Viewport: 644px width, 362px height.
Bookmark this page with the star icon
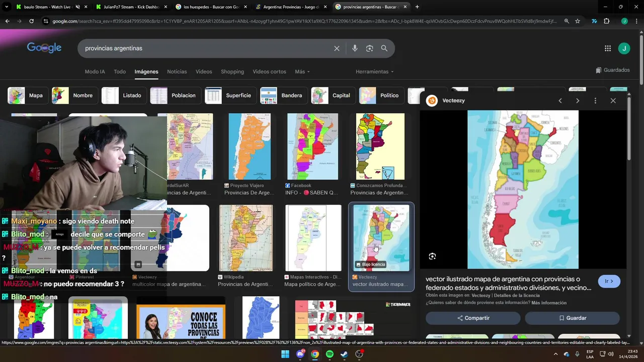578,21
